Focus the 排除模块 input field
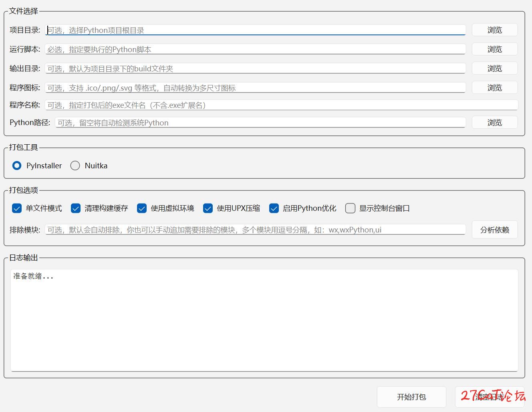The width and height of the screenshot is (532, 412). click(x=256, y=230)
